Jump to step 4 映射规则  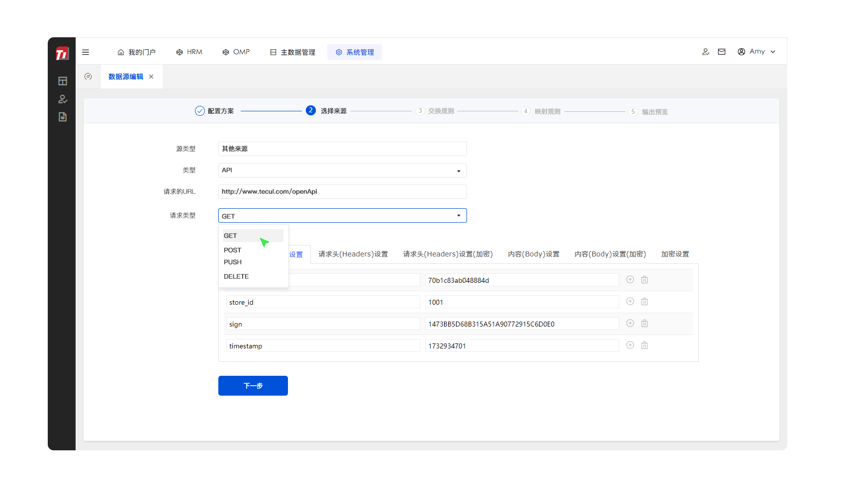point(541,111)
